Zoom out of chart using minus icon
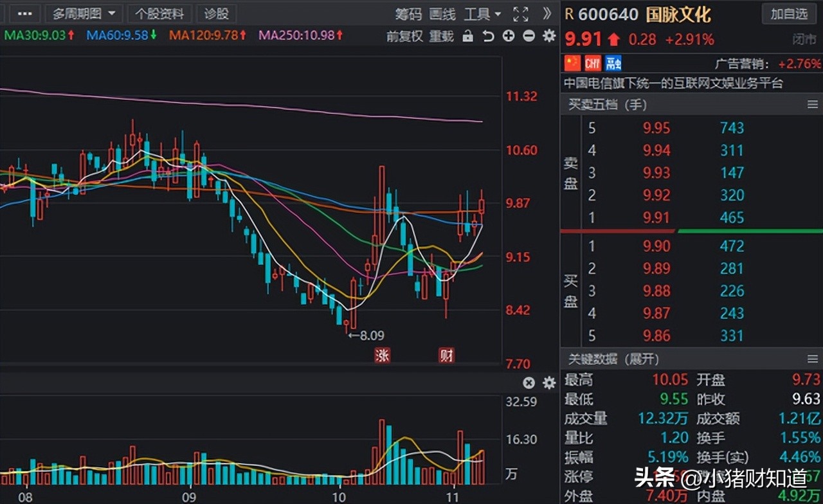 click(x=529, y=37)
